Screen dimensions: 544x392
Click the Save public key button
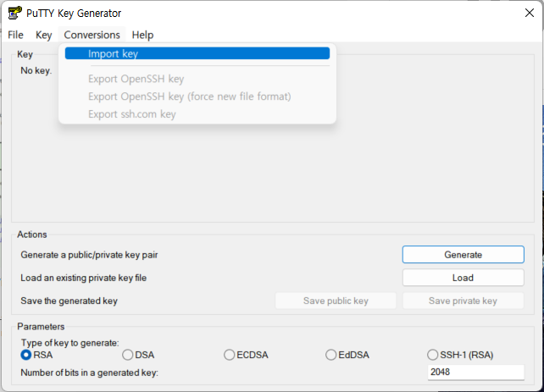click(336, 301)
